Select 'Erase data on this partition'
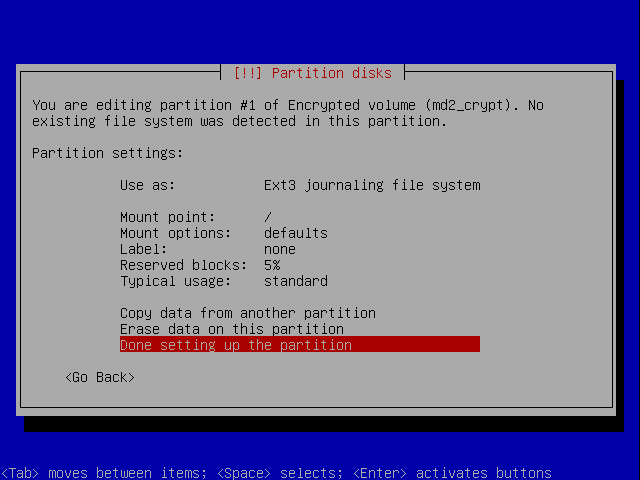Screen dimensions: 640x480 (x=300, y=329)
